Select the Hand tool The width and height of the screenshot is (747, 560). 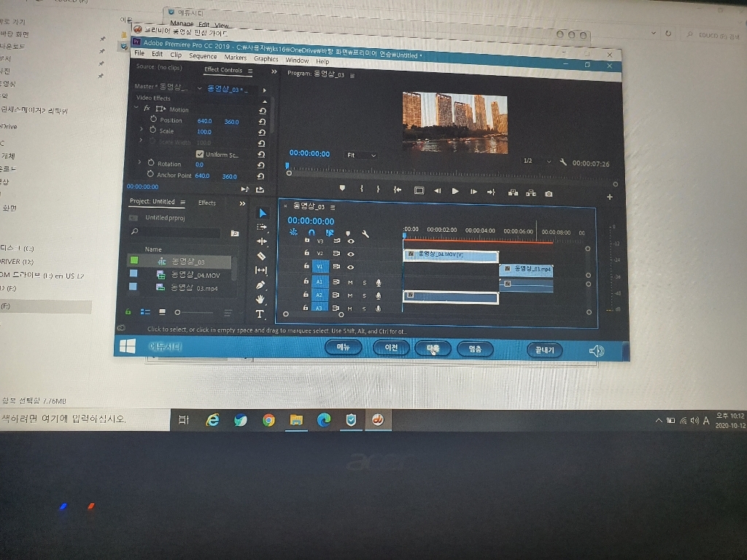(x=260, y=300)
